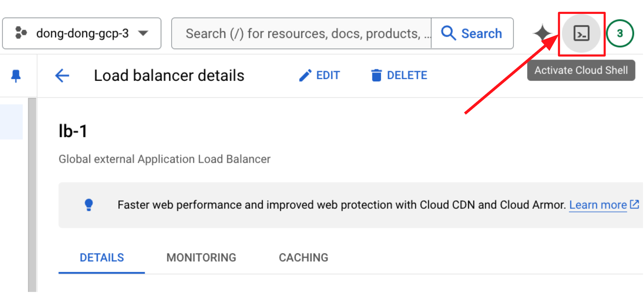Image resolution: width=644 pixels, height=294 pixels.
Task: Click the lightbulb tip icon
Action: tap(89, 205)
